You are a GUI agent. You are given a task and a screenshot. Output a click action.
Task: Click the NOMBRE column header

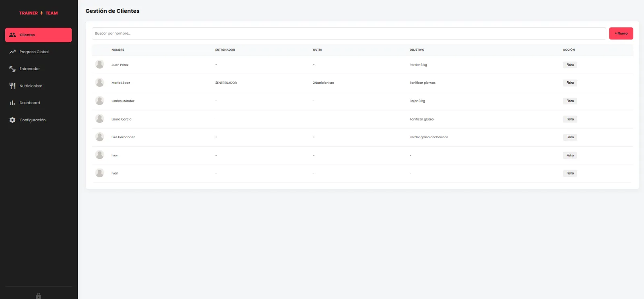[118, 50]
